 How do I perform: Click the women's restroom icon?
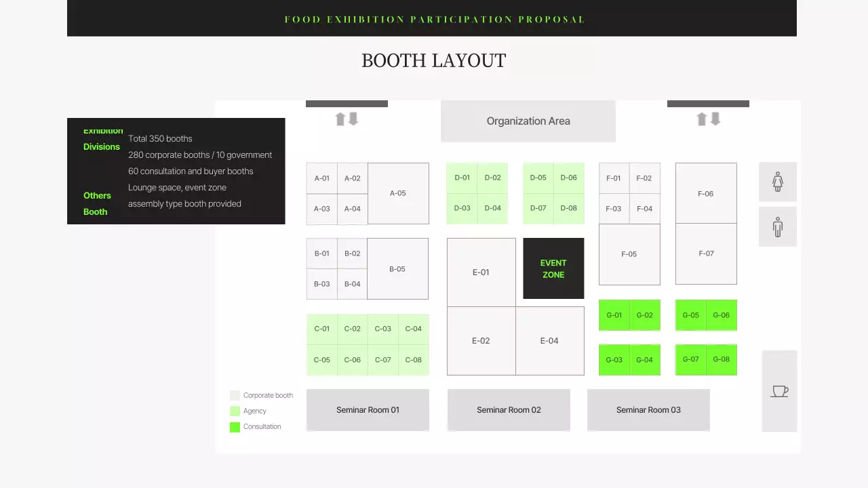778,182
